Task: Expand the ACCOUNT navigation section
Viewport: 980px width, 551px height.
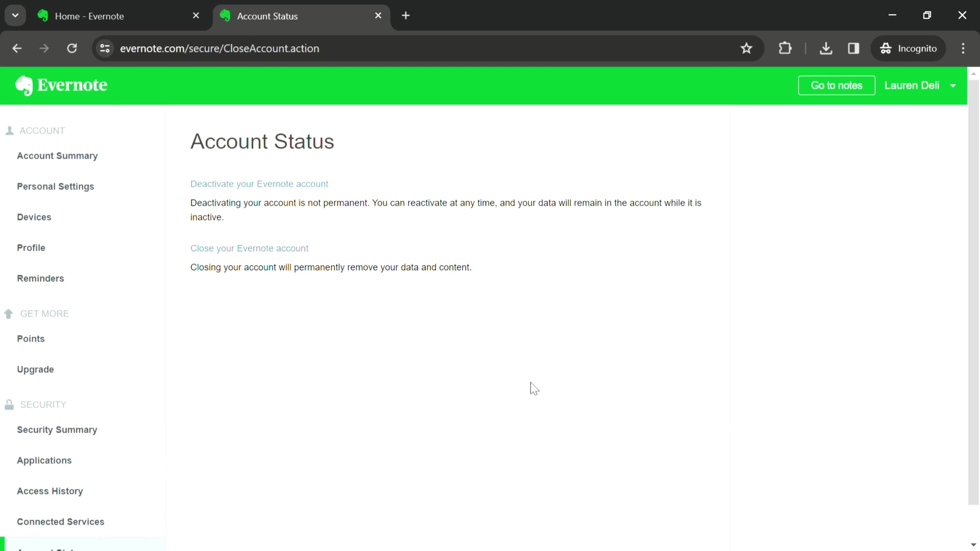Action: pyautogui.click(x=42, y=131)
